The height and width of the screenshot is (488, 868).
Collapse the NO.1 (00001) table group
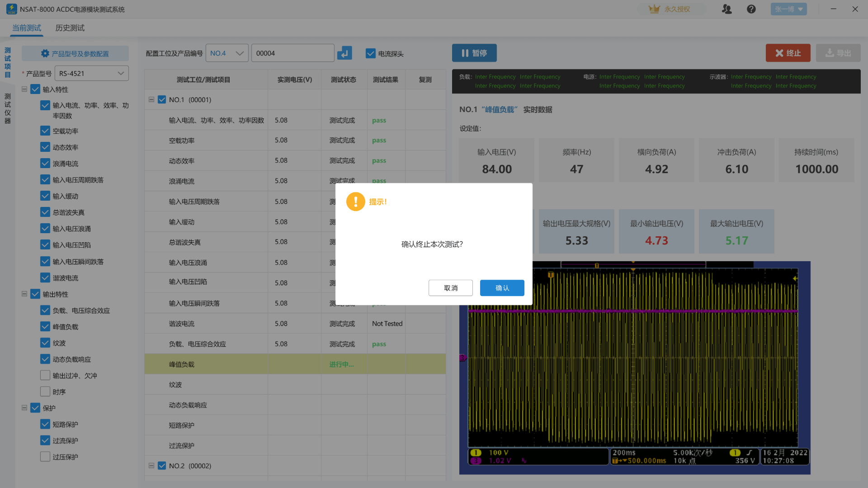[x=151, y=99]
